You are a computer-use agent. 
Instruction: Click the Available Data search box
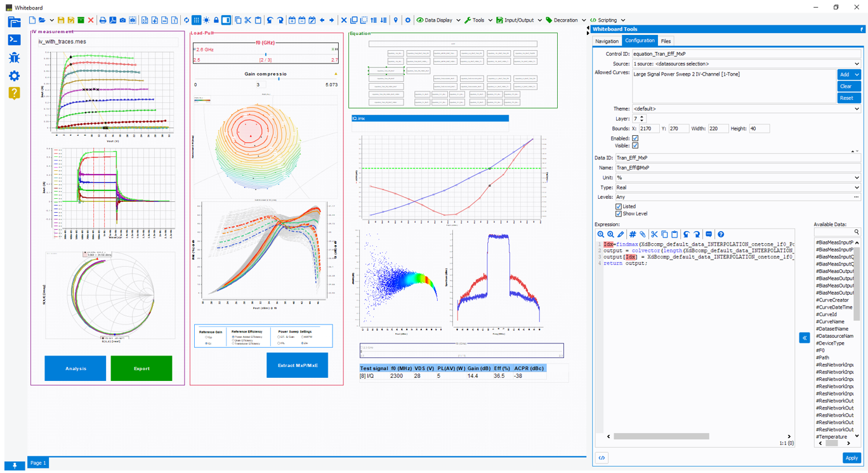tap(838, 232)
